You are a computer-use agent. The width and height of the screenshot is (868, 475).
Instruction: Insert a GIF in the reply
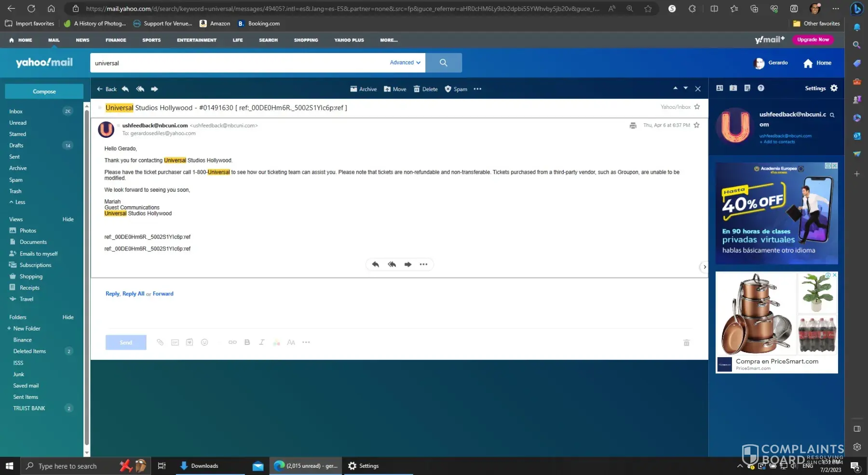pos(175,343)
